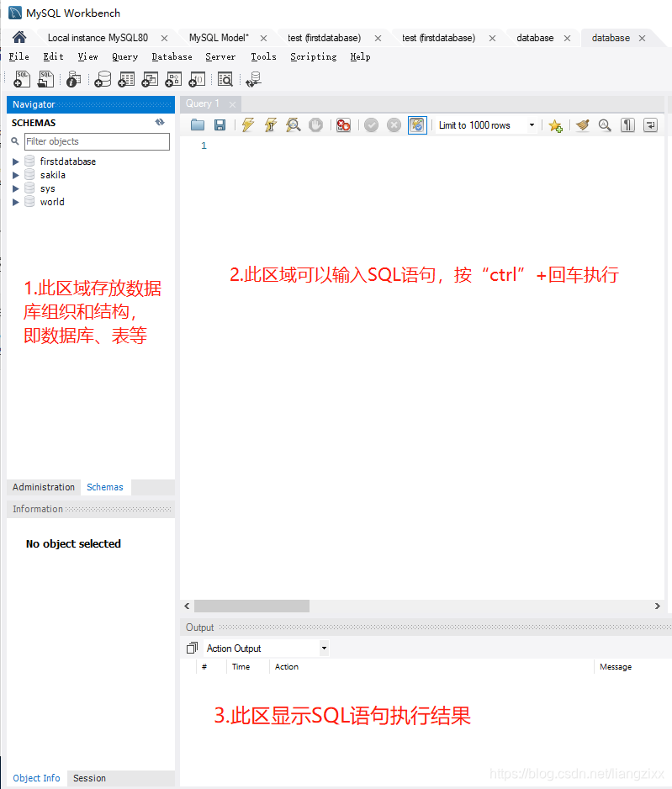Save the script to file
This screenshot has height=789, width=672.
[220, 124]
